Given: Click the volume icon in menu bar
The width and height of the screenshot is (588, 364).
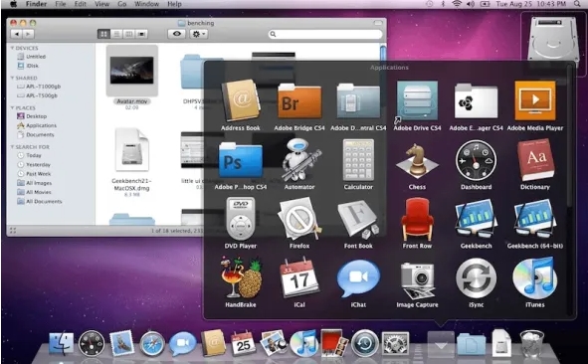Looking at the screenshot, I should click(471, 4).
